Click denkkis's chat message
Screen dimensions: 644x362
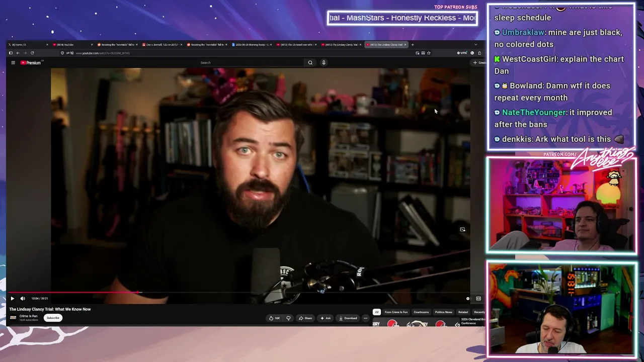(559, 139)
